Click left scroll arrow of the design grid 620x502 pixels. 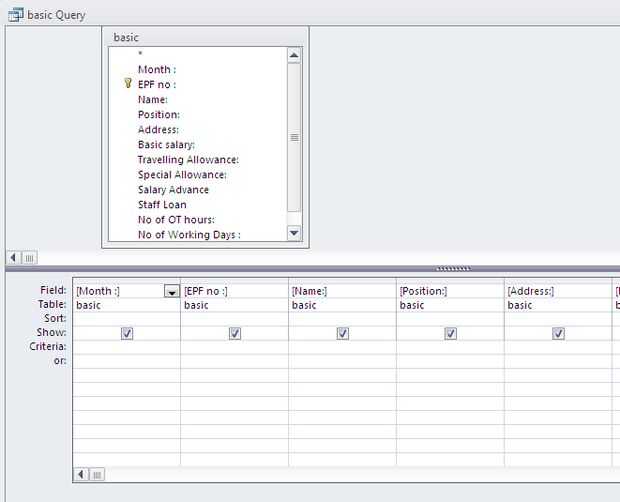(81, 474)
